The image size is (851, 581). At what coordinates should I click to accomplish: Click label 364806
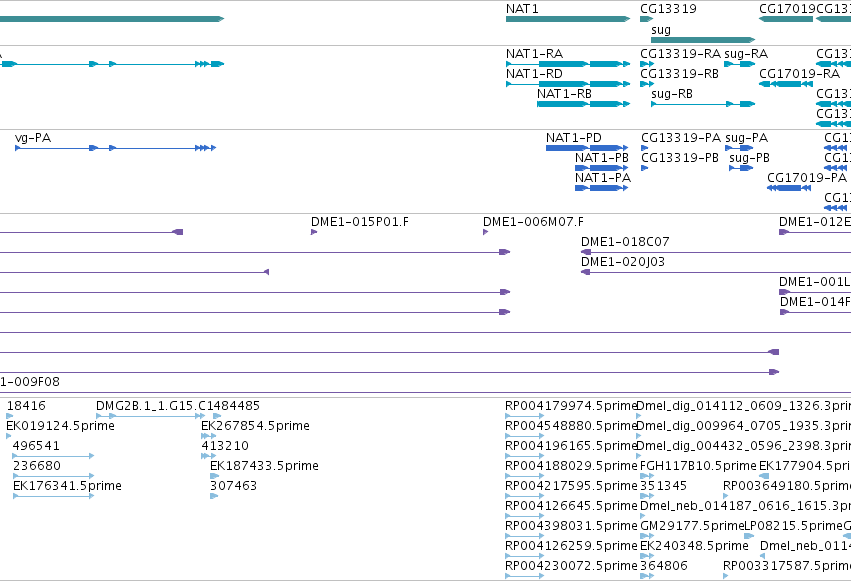point(664,566)
